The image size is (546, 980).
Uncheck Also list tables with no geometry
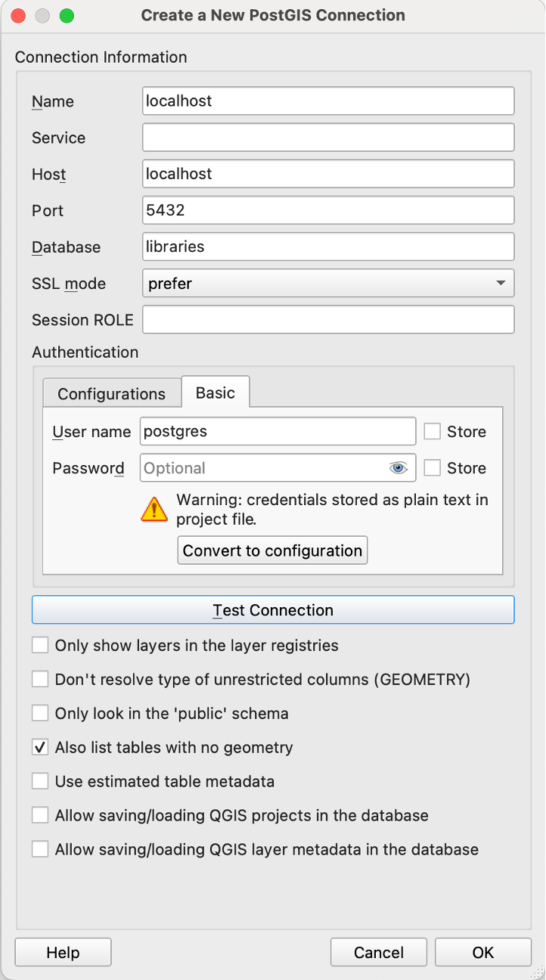(x=40, y=747)
